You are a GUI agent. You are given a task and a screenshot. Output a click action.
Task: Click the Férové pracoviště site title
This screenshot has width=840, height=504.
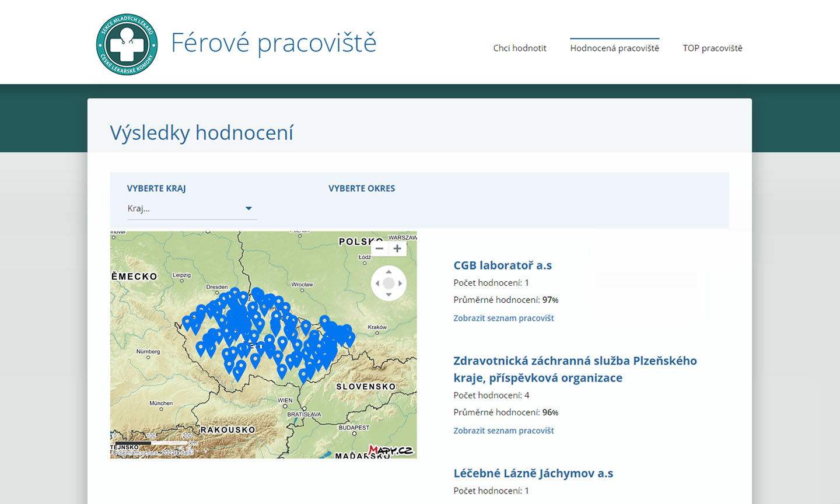coord(274,43)
